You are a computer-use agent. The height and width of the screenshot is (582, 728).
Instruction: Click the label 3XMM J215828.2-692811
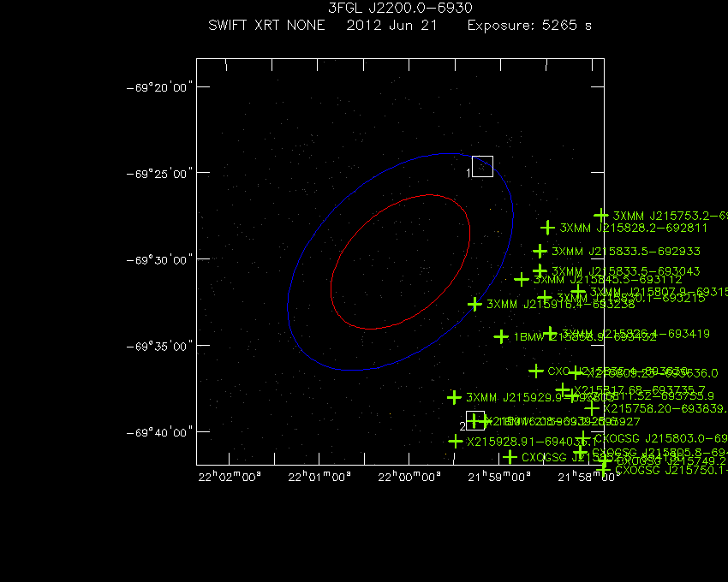(633, 228)
